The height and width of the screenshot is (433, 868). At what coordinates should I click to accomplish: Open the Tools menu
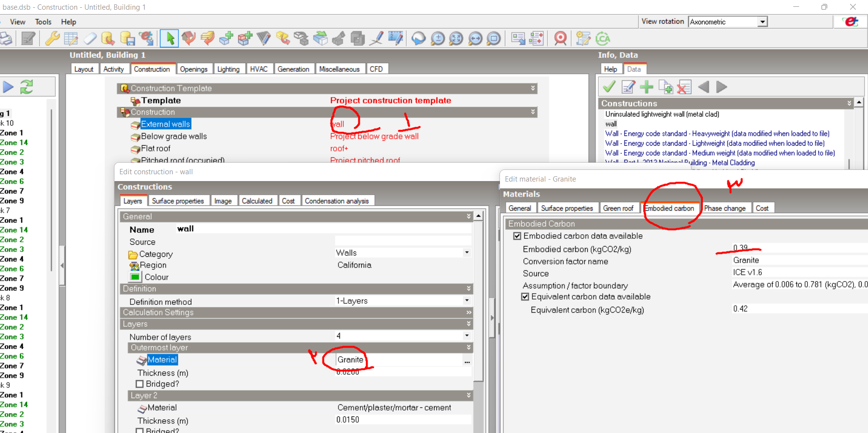[x=43, y=22]
